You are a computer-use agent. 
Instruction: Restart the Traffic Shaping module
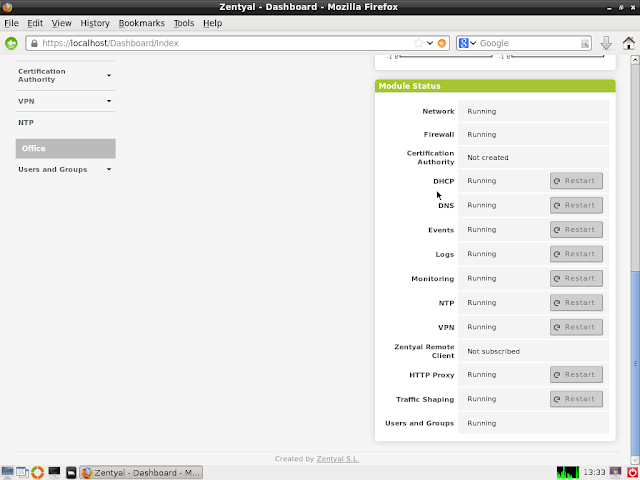576,399
